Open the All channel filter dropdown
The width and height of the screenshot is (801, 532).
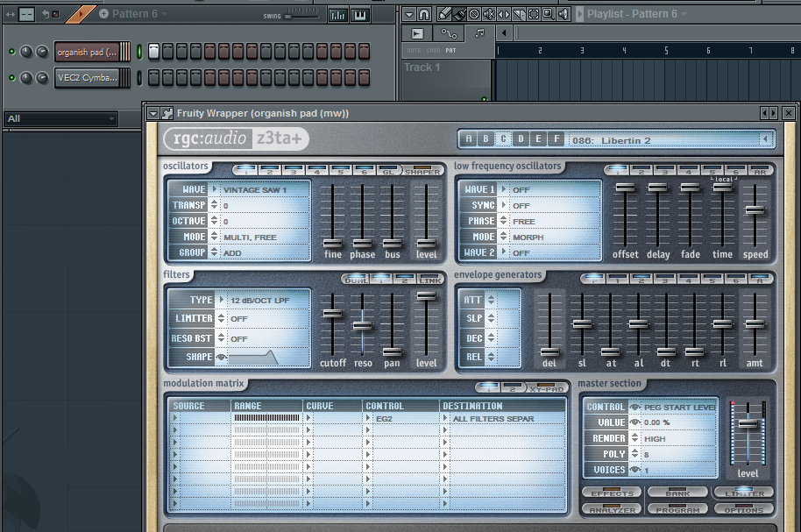tap(60, 118)
